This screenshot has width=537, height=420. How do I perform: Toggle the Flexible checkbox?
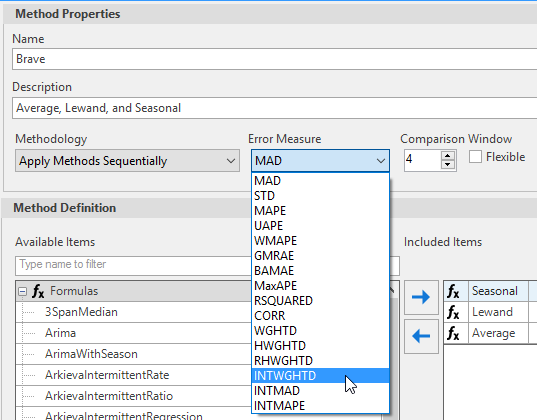(475, 157)
